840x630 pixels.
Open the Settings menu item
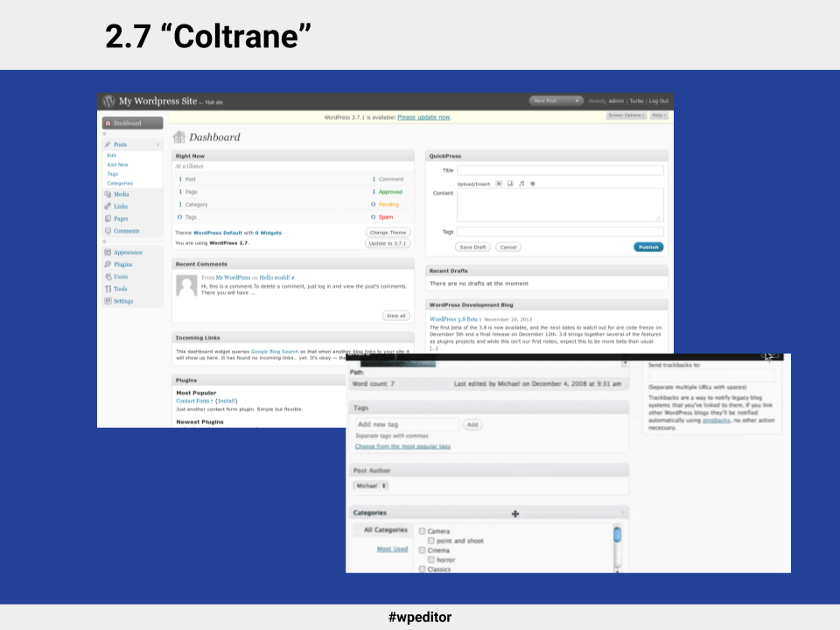tap(123, 301)
